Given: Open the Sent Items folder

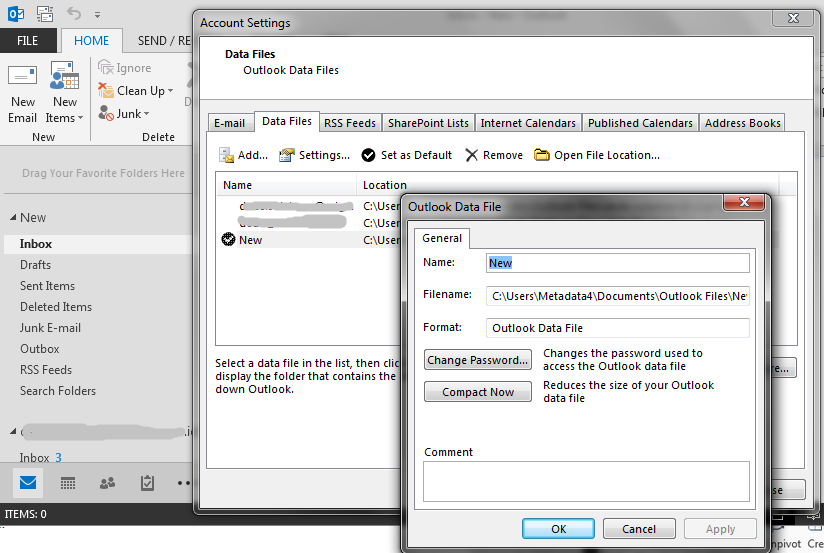Looking at the screenshot, I should [x=47, y=286].
